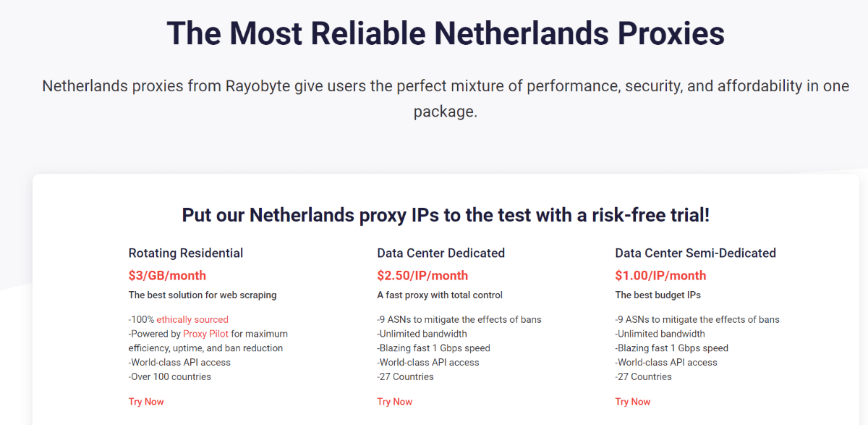Image resolution: width=868 pixels, height=425 pixels.
Task: Click Try Now under Rotating Residential
Action: tap(146, 402)
